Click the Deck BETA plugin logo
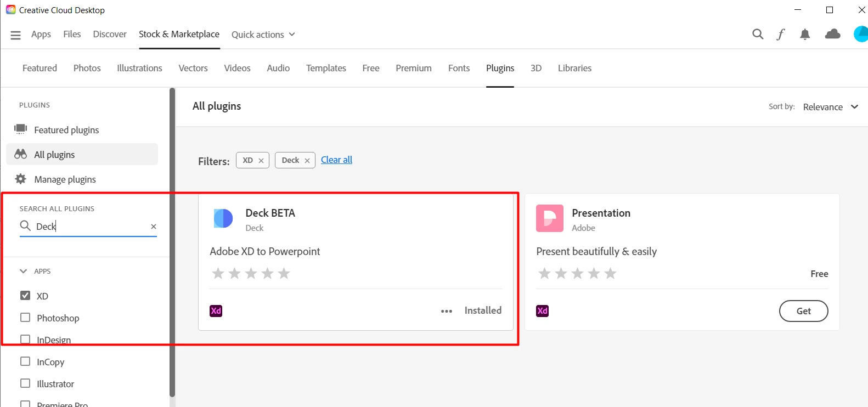The image size is (868, 407). 223,218
